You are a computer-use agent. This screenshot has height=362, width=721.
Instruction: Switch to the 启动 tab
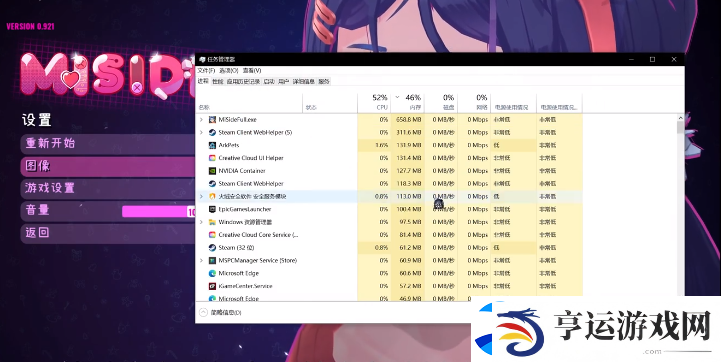269,81
